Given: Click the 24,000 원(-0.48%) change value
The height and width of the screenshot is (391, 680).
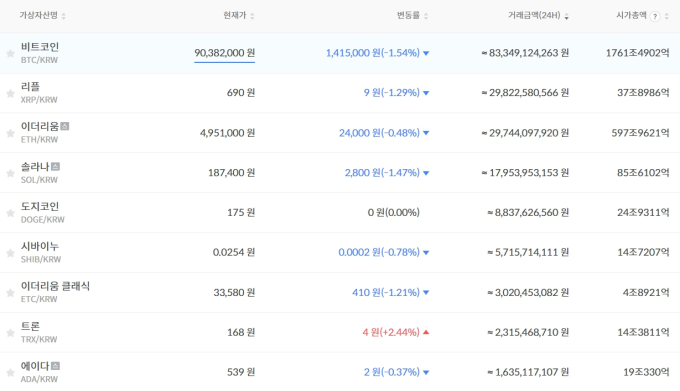Looking at the screenshot, I should (379, 133).
